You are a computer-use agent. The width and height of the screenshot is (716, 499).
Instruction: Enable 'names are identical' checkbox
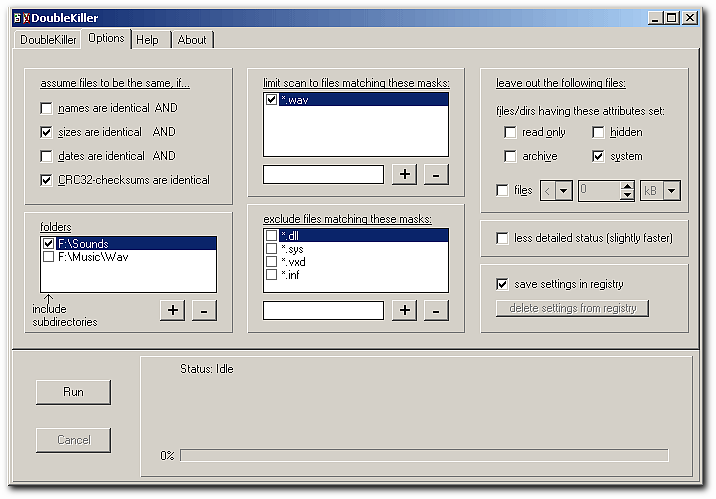tap(46, 108)
